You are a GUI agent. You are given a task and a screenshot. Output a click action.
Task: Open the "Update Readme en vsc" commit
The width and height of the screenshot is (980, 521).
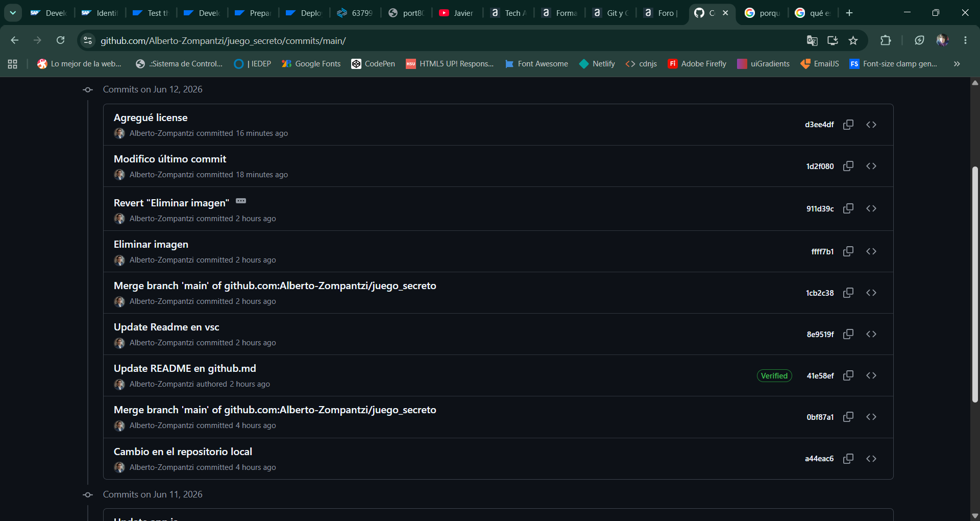tap(166, 327)
